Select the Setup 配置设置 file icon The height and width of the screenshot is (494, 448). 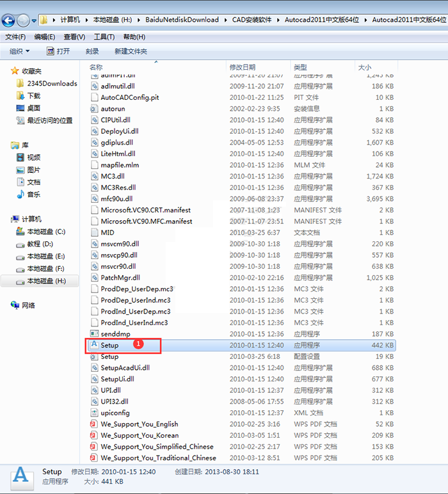pos(94,356)
